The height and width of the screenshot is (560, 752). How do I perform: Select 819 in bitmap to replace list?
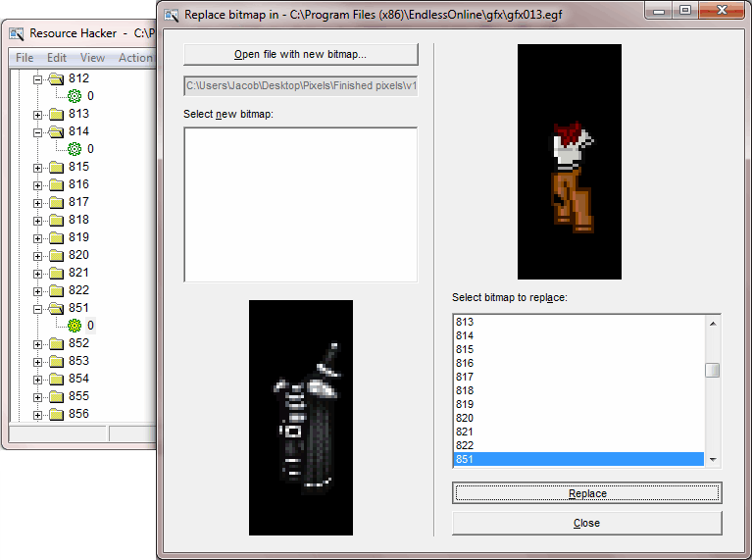[578, 404]
